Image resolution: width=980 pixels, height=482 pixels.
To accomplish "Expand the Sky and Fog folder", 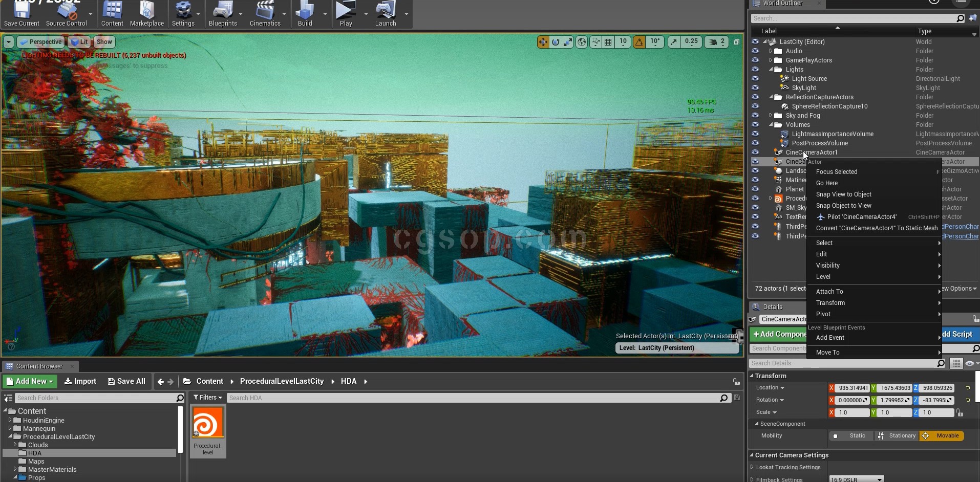I will tap(771, 116).
